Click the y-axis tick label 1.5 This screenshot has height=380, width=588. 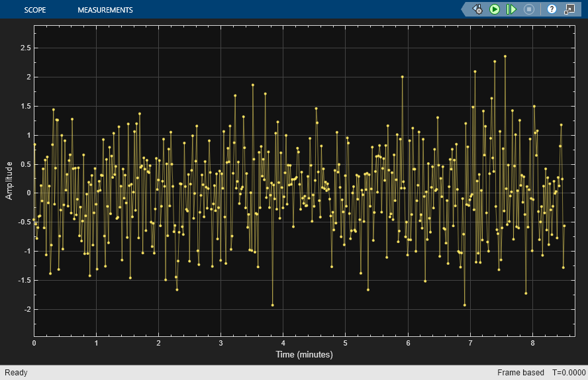(x=26, y=107)
